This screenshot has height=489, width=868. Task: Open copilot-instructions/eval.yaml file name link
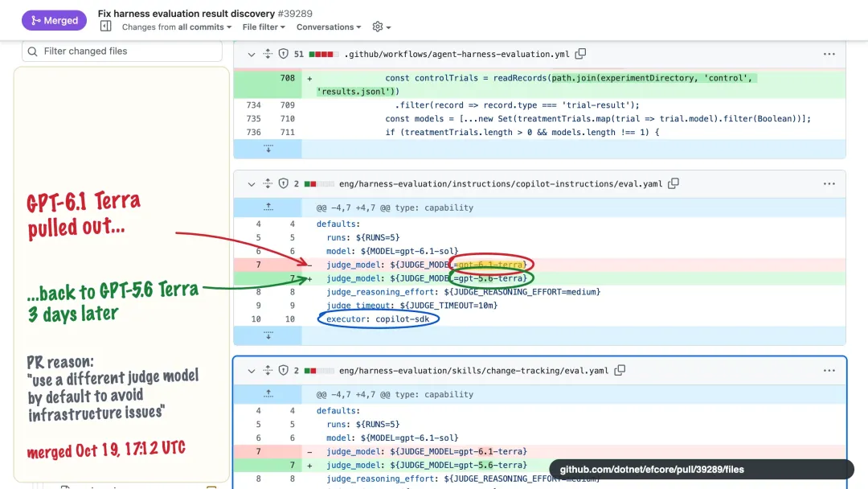(501, 183)
